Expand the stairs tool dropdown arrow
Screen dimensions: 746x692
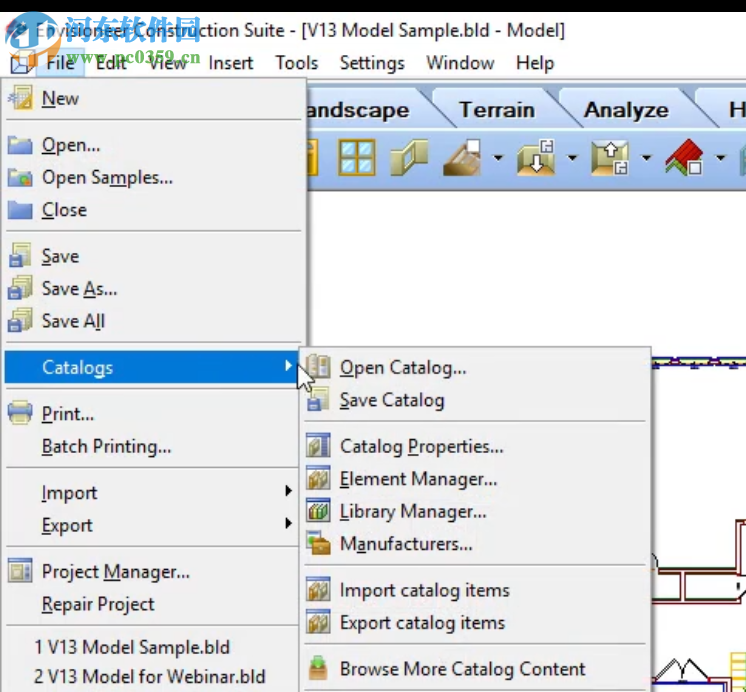(498, 158)
